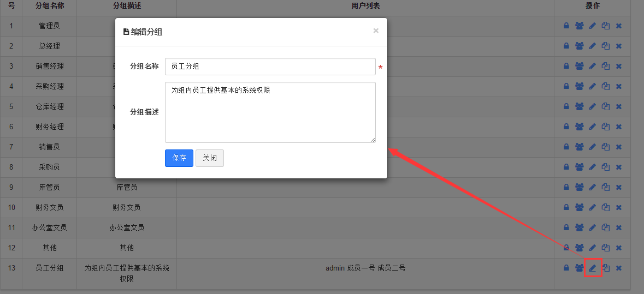Delete 财务文员 group via X icon
This screenshot has width=644, height=294.
coord(618,207)
